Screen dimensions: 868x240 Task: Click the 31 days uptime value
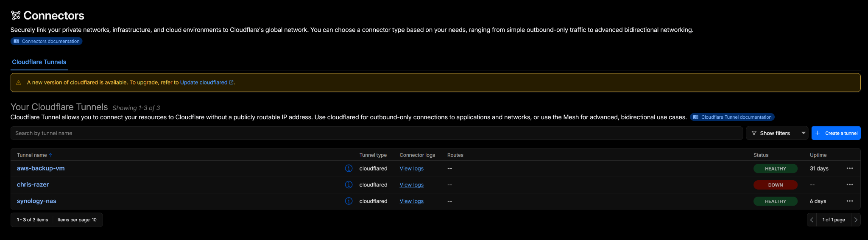[x=819, y=168]
